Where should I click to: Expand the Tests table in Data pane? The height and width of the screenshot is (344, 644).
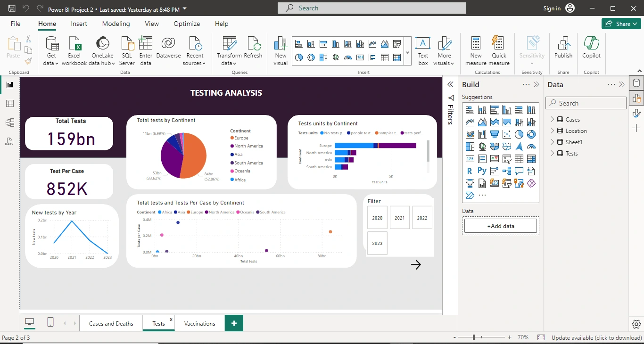click(x=553, y=153)
